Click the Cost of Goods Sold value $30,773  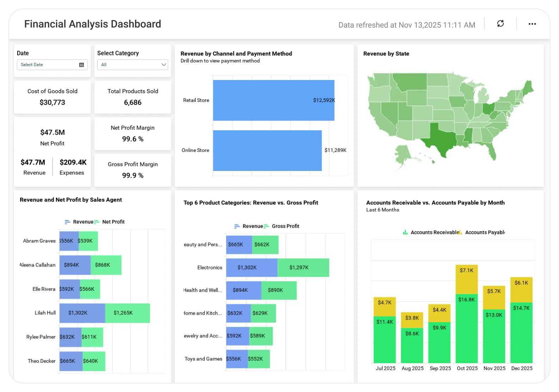tap(53, 103)
